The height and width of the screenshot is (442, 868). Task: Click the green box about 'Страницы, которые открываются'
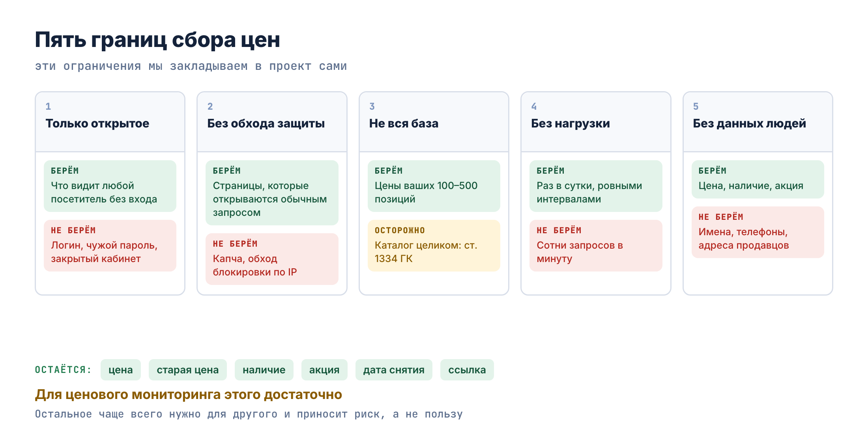[x=272, y=193]
